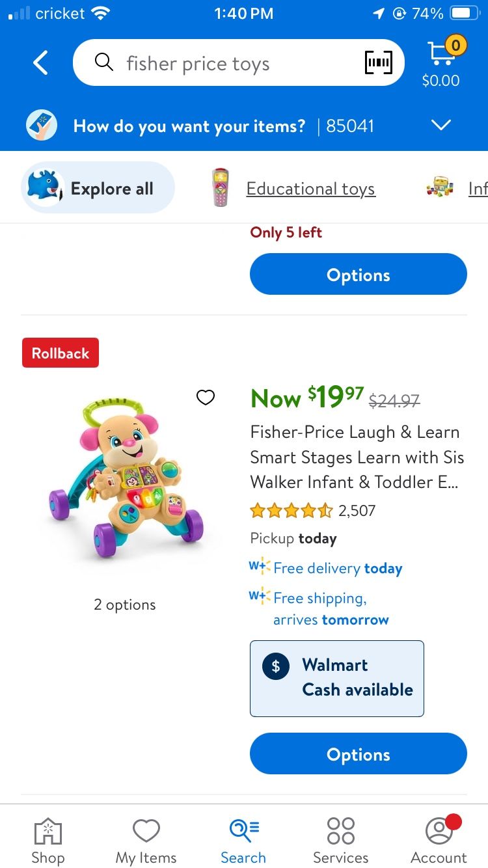The height and width of the screenshot is (868, 488).
Task: Favorite the Learn with Sis Walker
Action: 206,397
